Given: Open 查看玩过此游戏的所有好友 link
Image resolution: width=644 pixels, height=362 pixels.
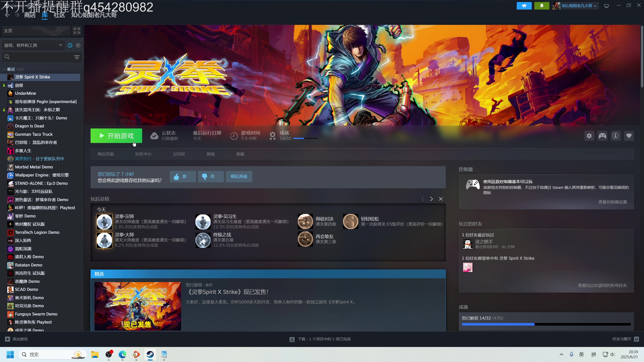Looking at the screenshot, I should point(602,285).
